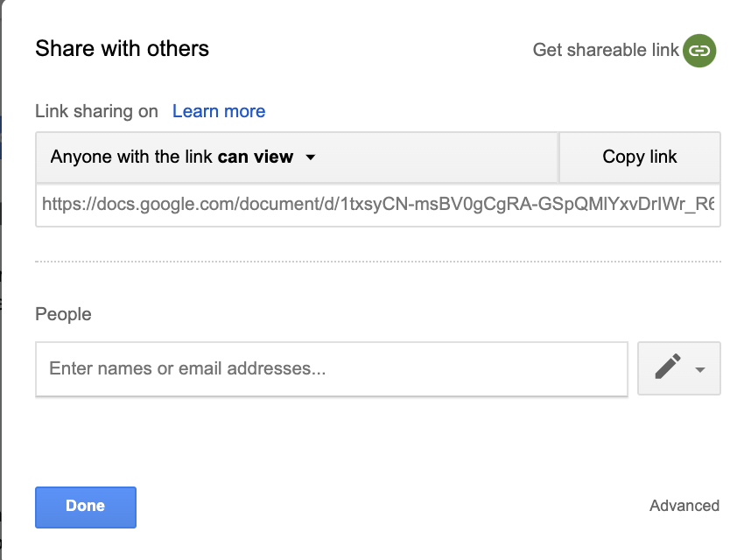
Task: Click the "Get shareable link" text
Action: (606, 50)
